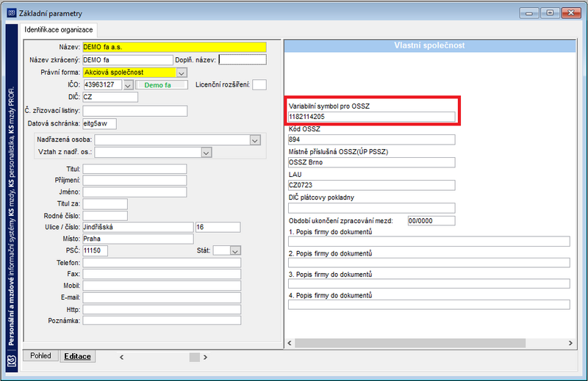Image resolution: width=588 pixels, height=381 pixels.
Task: Open the Právní forma dropdown
Action: (182, 73)
